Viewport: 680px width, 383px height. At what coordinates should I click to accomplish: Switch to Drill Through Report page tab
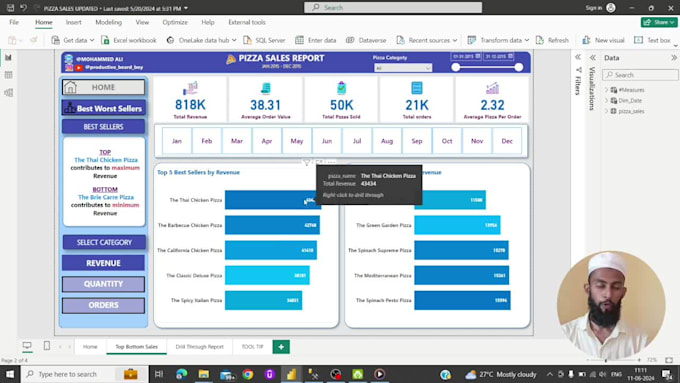199,347
